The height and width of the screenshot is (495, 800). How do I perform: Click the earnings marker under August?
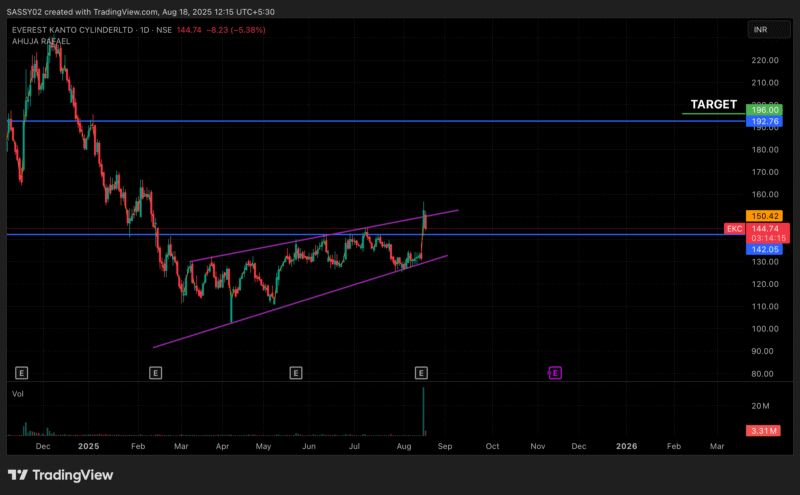[x=421, y=373]
